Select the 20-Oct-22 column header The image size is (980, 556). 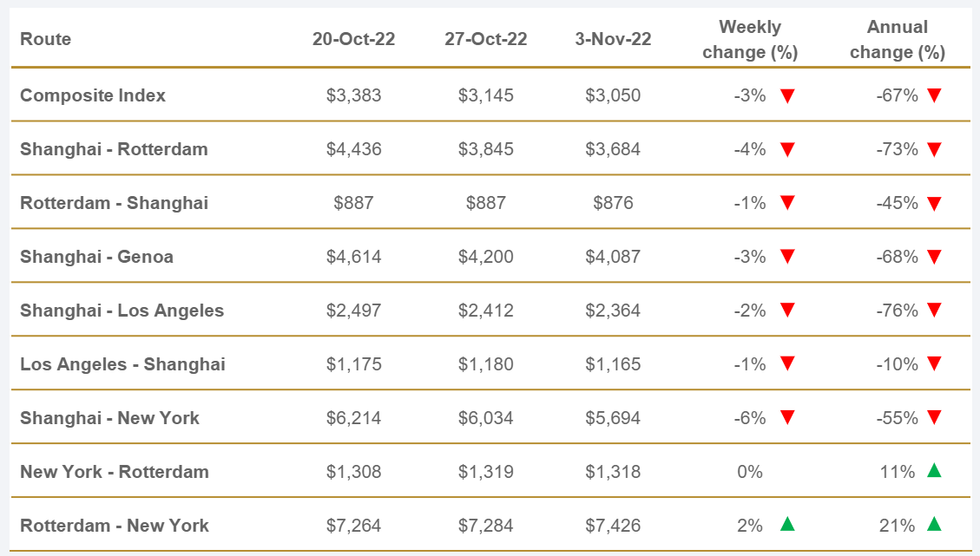[x=353, y=39]
